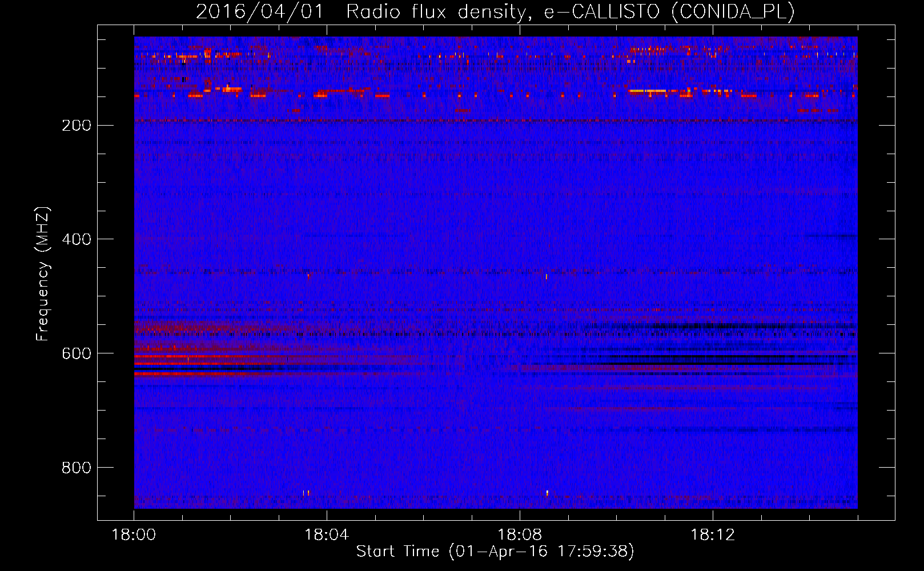Click the Start Time axis label
The height and width of the screenshot is (571, 924).
[x=495, y=552]
